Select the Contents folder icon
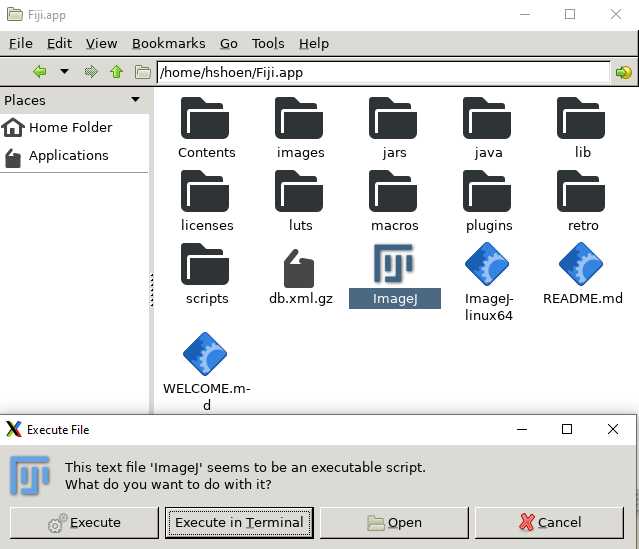The image size is (639, 549). coord(205,118)
